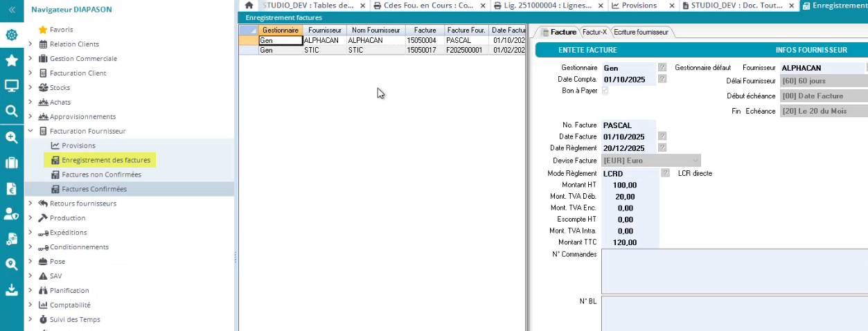The height and width of the screenshot is (331, 868).
Task: Click the ship's wheel navigator icon
Action: point(12,35)
